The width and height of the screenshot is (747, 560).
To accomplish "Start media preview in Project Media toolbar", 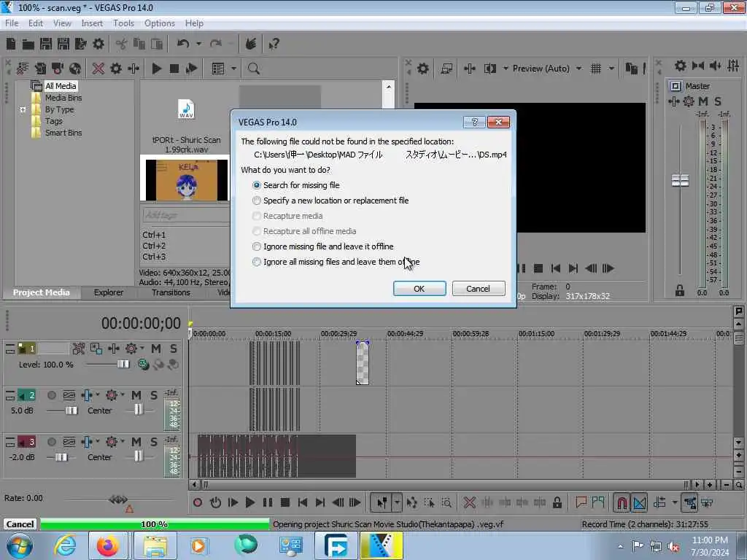I will point(156,69).
